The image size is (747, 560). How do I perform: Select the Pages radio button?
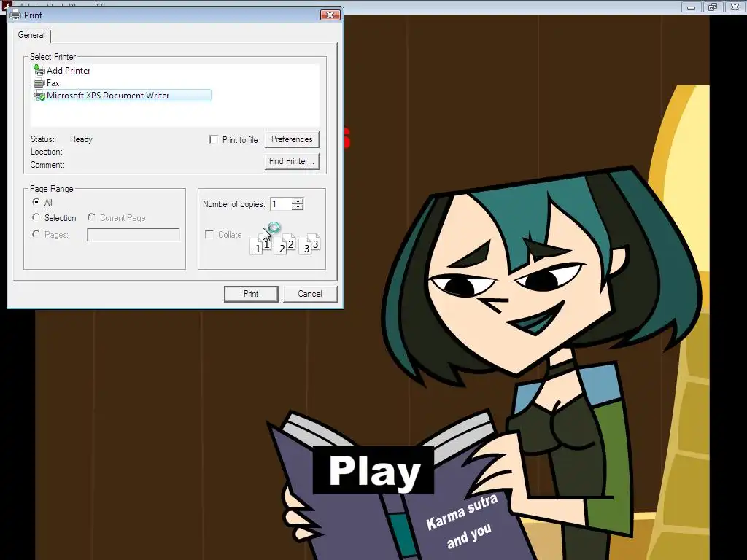(x=36, y=234)
